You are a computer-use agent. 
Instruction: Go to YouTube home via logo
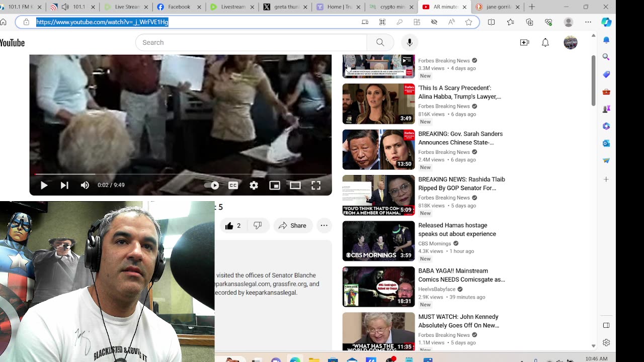click(12, 43)
